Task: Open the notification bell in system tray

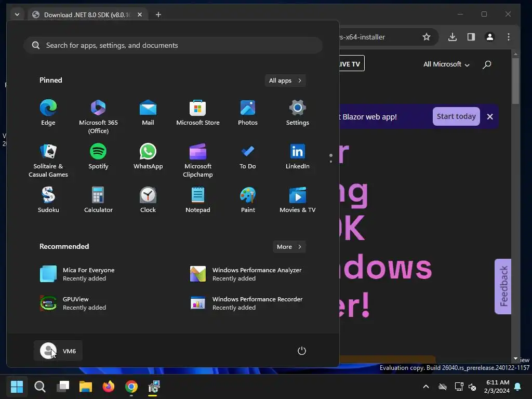Action: coord(518,387)
